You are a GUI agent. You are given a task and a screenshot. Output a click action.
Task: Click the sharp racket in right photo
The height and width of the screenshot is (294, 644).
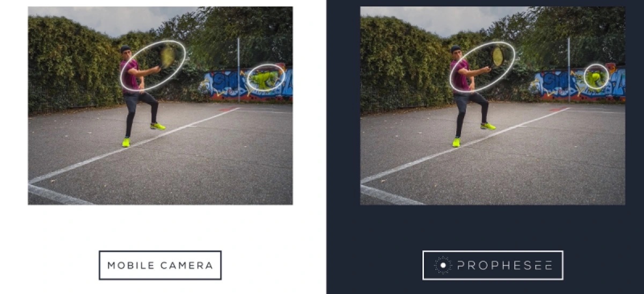click(x=498, y=56)
